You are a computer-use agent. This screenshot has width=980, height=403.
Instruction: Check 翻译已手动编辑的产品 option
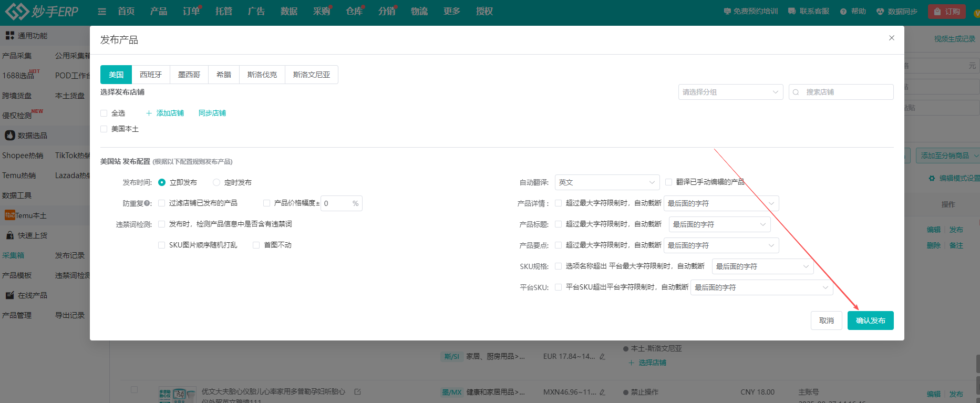click(668, 182)
